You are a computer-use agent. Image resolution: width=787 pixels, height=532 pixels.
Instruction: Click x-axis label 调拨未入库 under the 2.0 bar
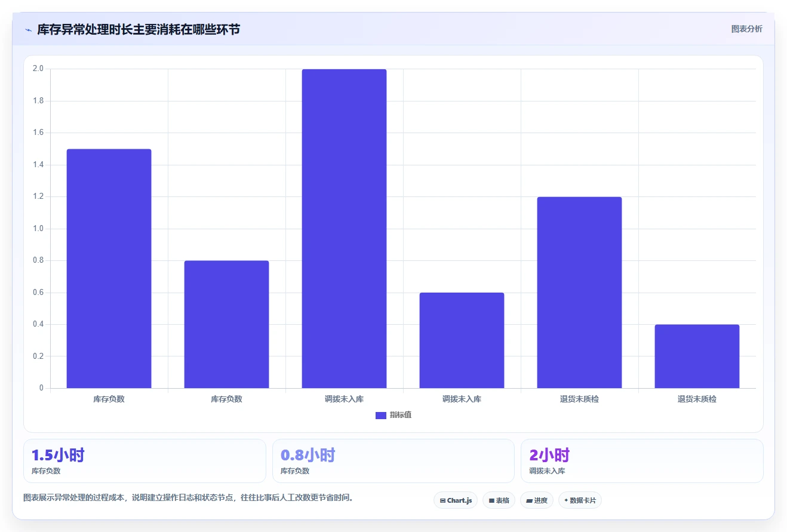click(x=344, y=399)
